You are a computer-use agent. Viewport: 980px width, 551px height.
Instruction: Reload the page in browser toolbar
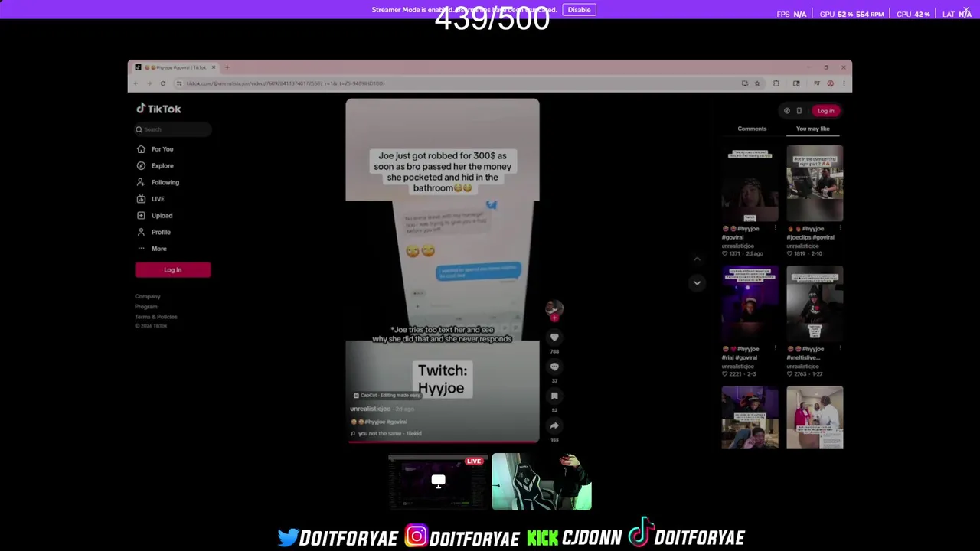pos(162,83)
